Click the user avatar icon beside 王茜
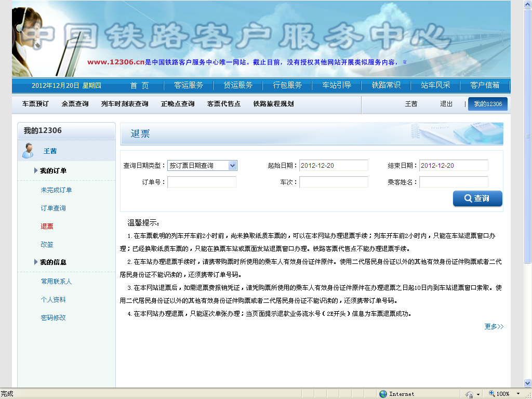The image size is (532, 399). click(28, 151)
